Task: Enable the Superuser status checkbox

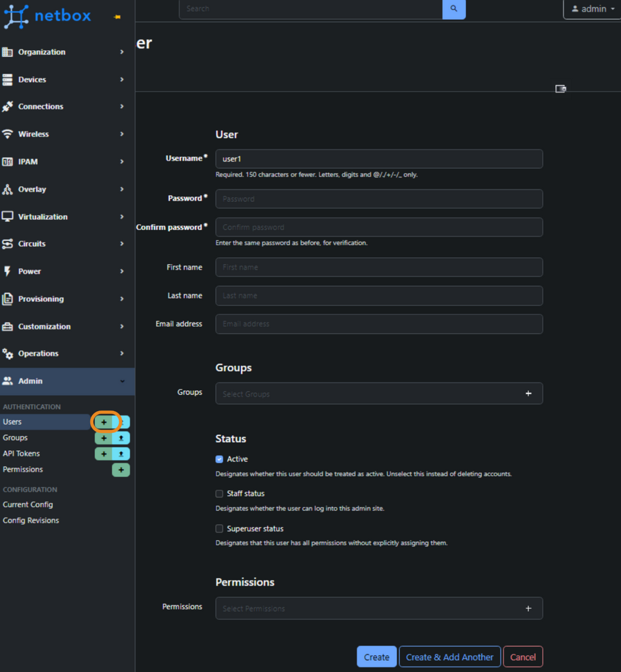Action: [219, 529]
